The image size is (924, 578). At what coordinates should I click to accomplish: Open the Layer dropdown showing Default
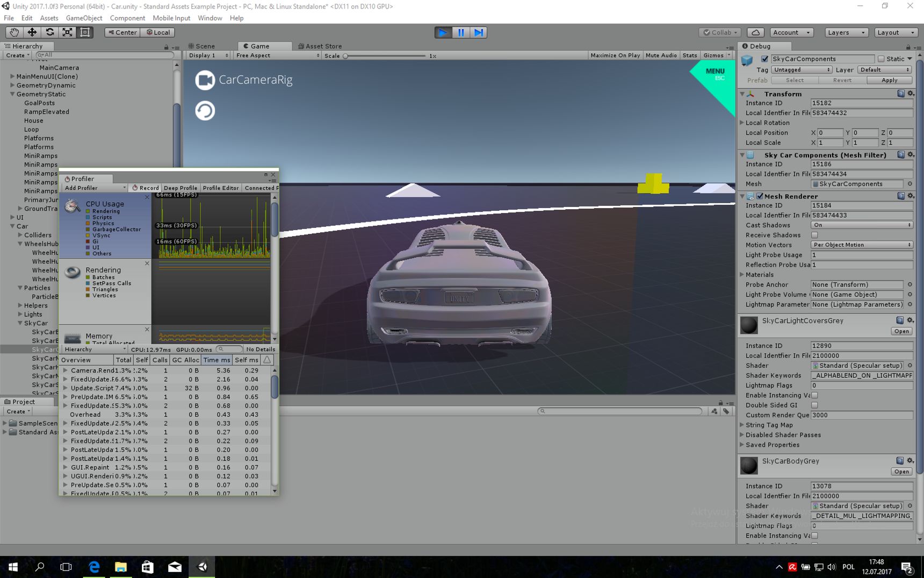pyautogui.click(x=884, y=70)
